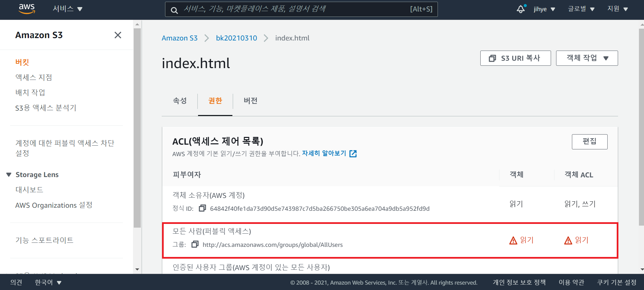Click the search magnifier icon
The width and height of the screenshot is (644, 290).
174,10
